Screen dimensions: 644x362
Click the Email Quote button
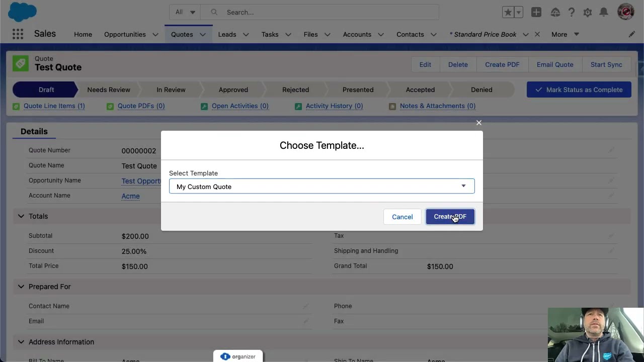pos(555,64)
